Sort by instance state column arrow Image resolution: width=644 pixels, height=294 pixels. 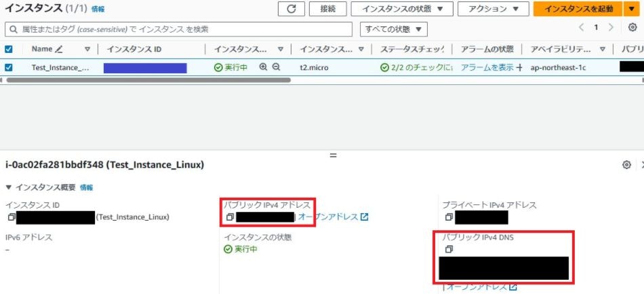pyautogui.click(x=280, y=50)
